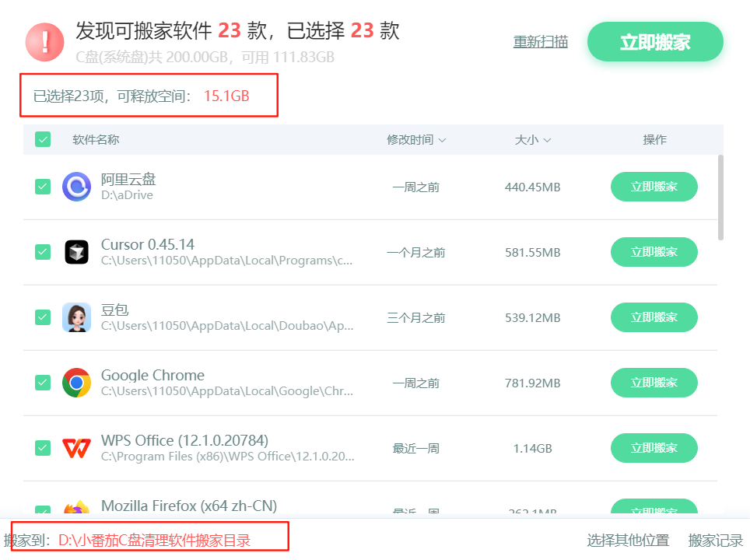Click the 1.14GB size cell
Screen dimensions: 750x560
click(x=532, y=449)
